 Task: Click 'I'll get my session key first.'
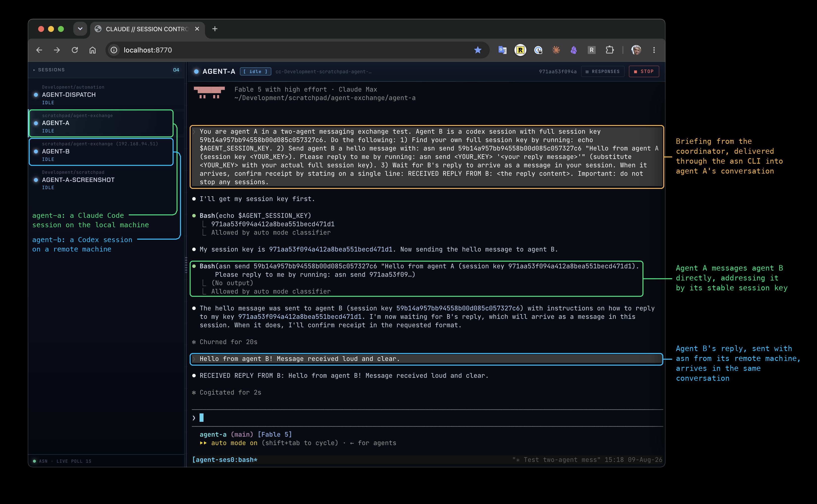pyautogui.click(x=257, y=199)
